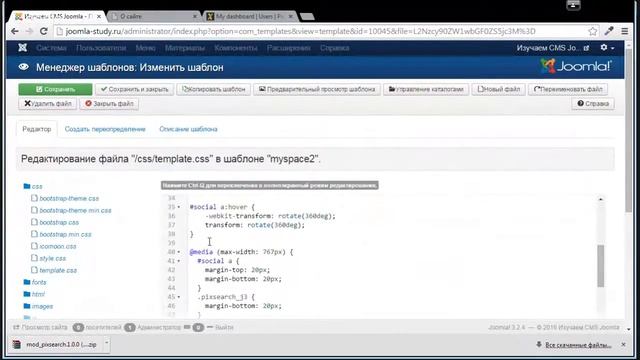Click the Изучаем CMS Jo... site link
640x360 pixels.
point(553,48)
